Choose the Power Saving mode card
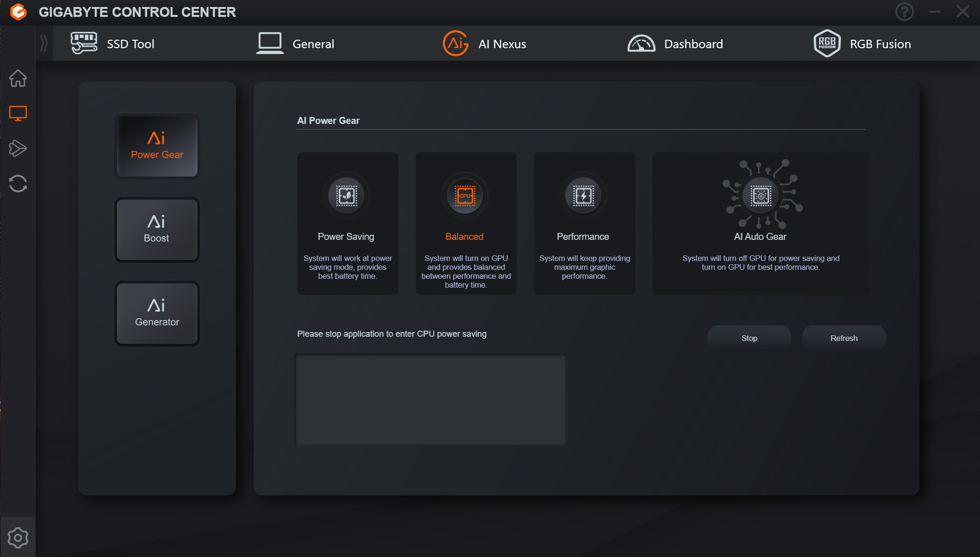 coord(347,224)
